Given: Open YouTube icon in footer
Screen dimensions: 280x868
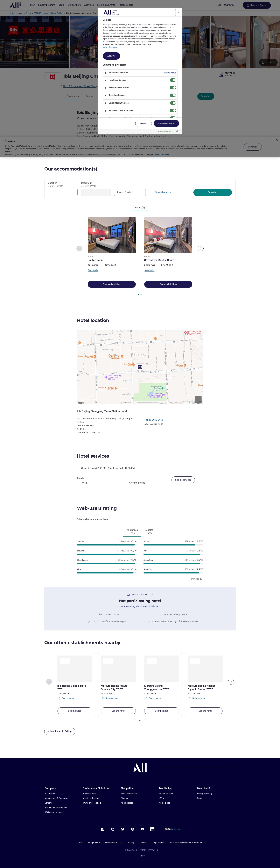Looking at the screenshot, I should point(142,829).
